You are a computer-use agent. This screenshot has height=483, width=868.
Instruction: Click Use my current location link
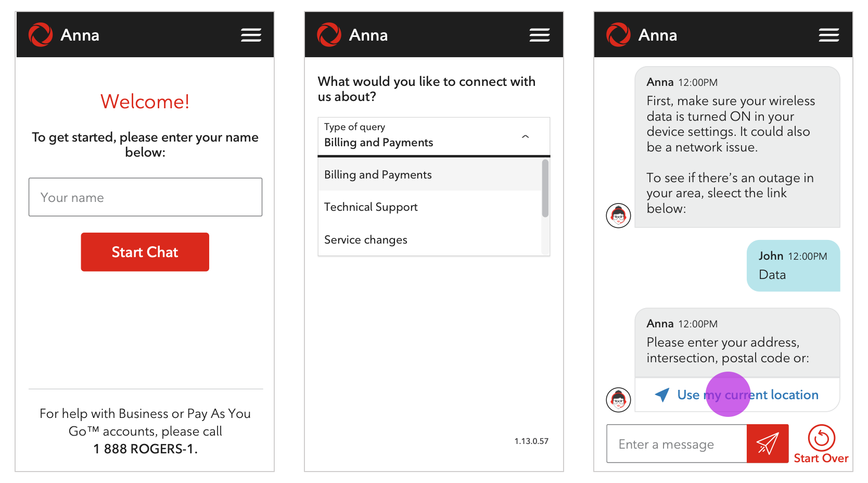point(747,395)
